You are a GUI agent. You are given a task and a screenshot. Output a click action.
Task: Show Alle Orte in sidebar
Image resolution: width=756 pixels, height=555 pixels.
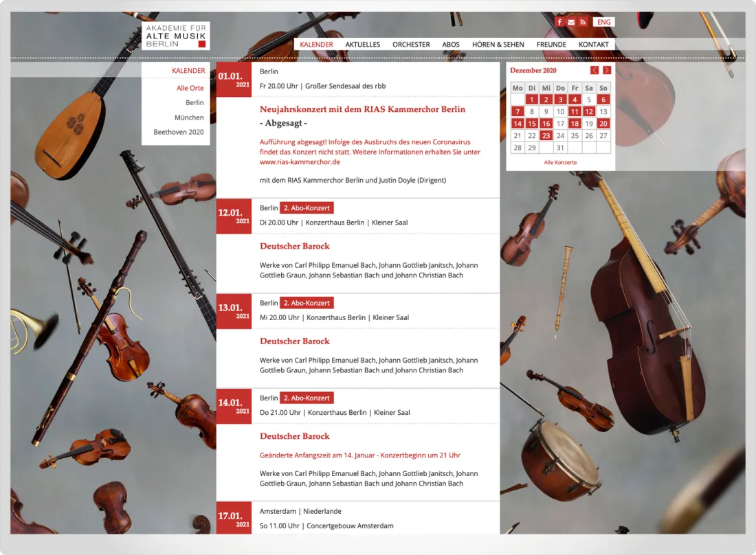pyautogui.click(x=190, y=88)
